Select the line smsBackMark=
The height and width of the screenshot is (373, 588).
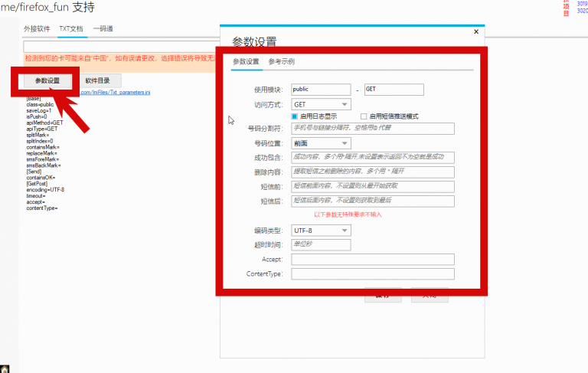pos(44,165)
